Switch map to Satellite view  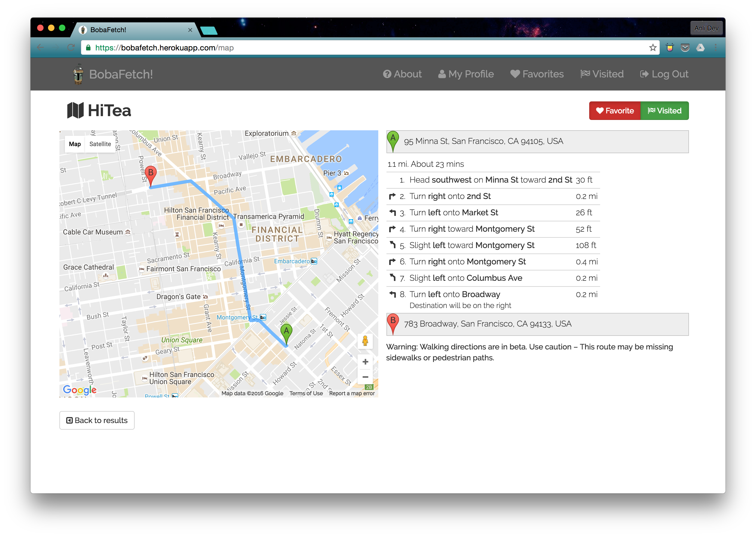point(100,144)
